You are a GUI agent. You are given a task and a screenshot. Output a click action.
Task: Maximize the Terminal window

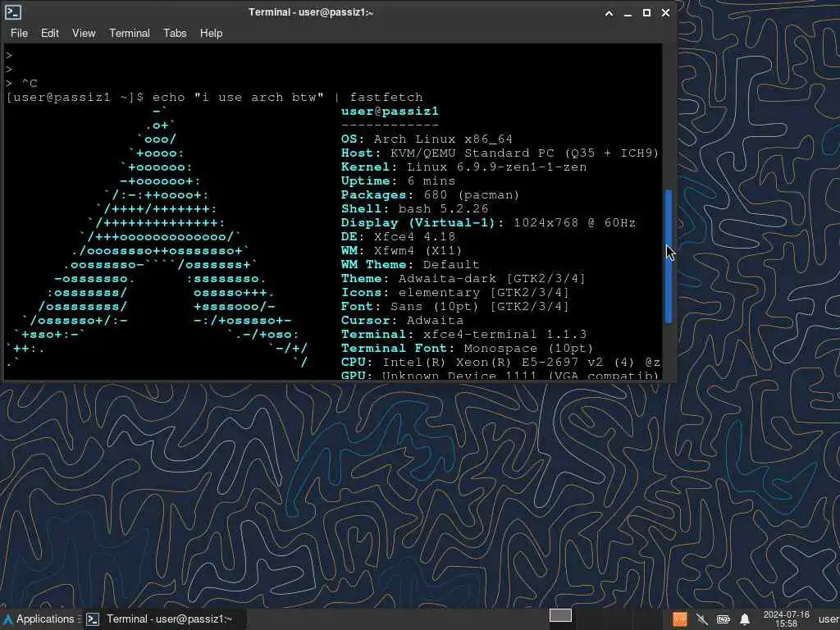tap(646, 13)
